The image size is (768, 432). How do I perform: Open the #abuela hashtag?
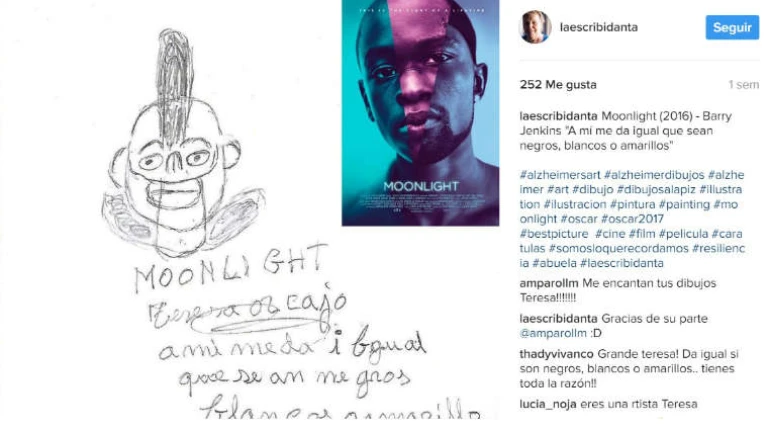point(554,263)
